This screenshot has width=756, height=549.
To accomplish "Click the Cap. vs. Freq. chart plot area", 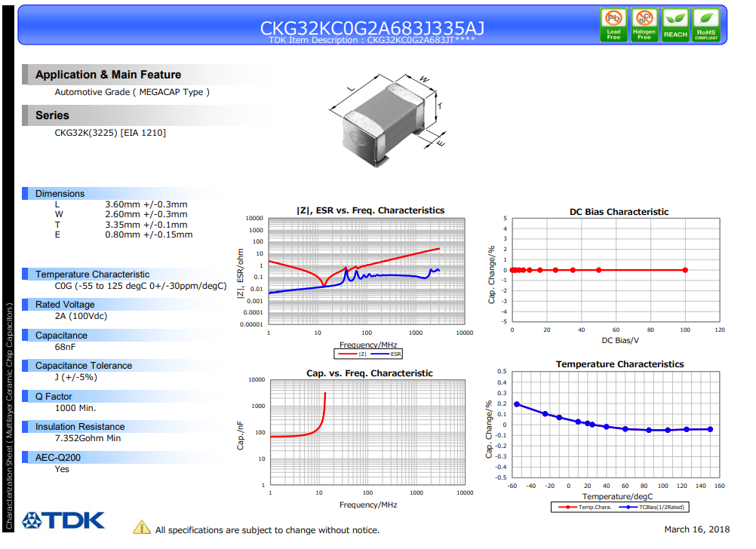I will click(x=367, y=432).
